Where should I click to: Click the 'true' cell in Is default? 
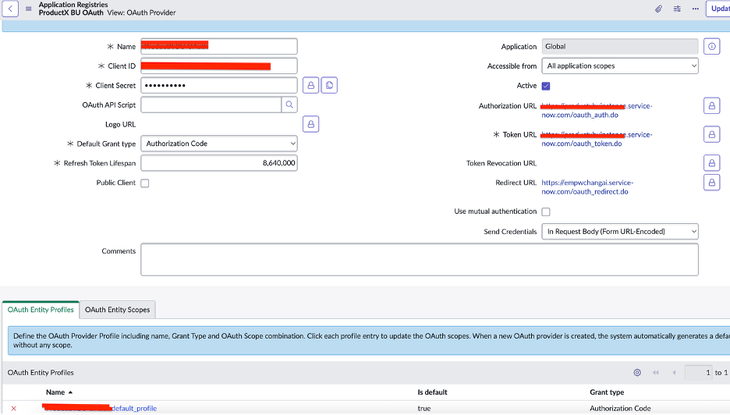click(x=424, y=408)
